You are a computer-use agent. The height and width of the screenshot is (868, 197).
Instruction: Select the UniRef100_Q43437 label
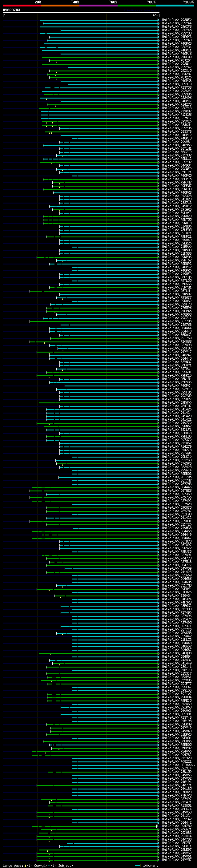tap(177, 660)
